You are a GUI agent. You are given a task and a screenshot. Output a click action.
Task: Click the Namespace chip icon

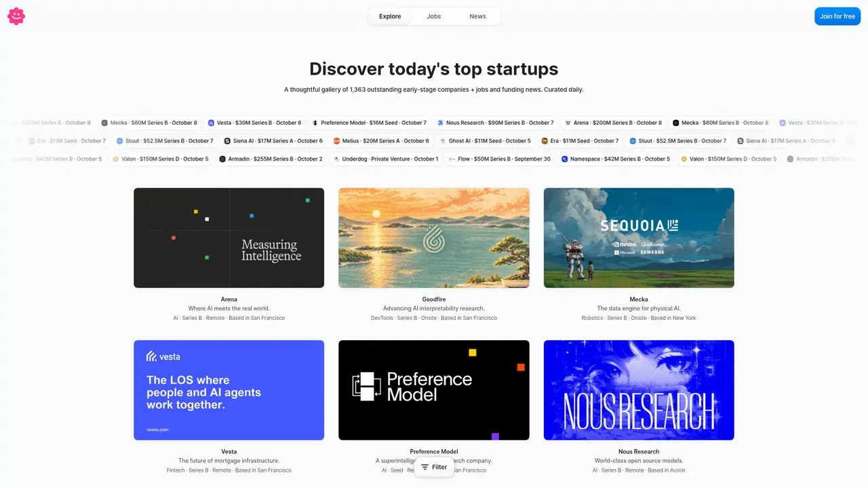[x=564, y=159]
